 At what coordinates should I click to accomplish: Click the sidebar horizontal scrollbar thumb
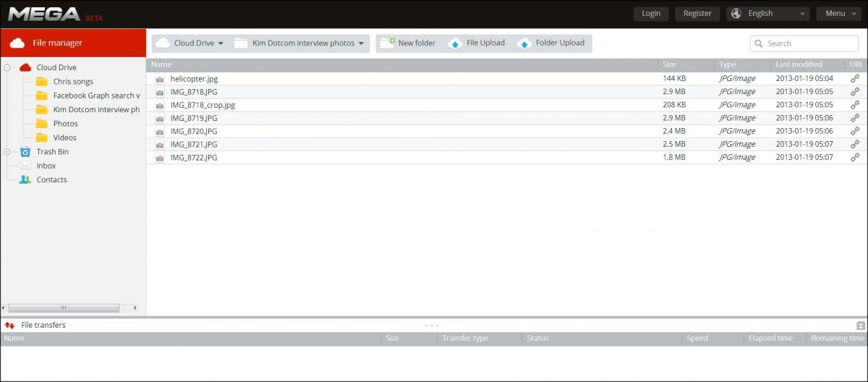[x=64, y=307]
